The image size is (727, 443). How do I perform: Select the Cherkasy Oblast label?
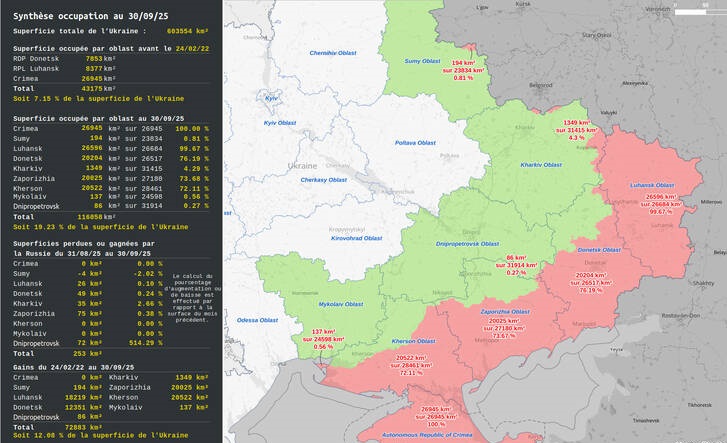pos(323,180)
